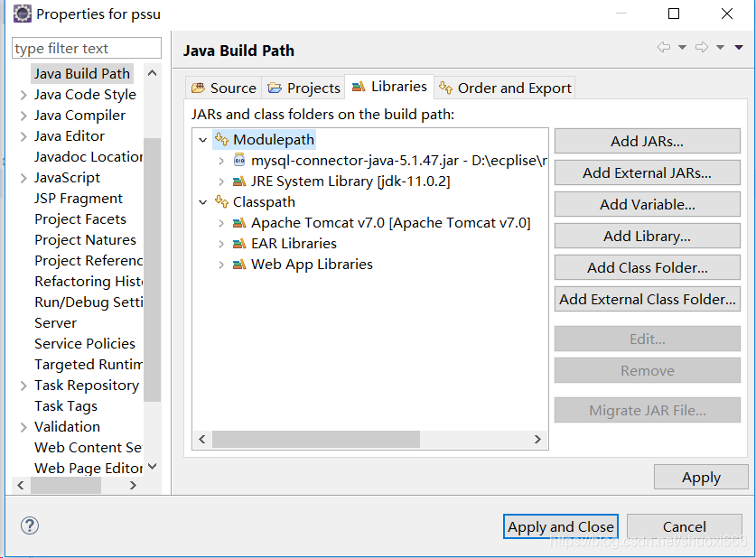This screenshot has width=756, height=558.
Task: Expand JavaScript in sidebar
Action: click(x=23, y=178)
